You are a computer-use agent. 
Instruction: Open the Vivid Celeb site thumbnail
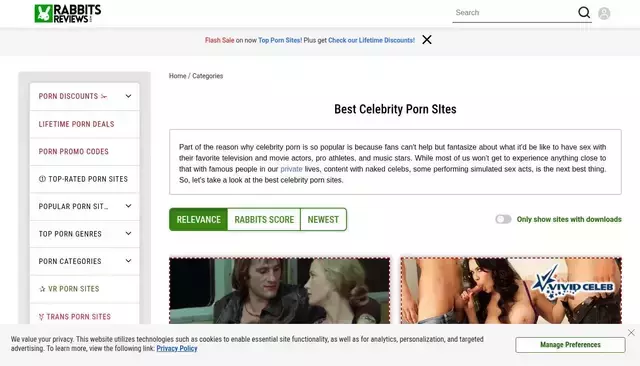click(x=511, y=291)
